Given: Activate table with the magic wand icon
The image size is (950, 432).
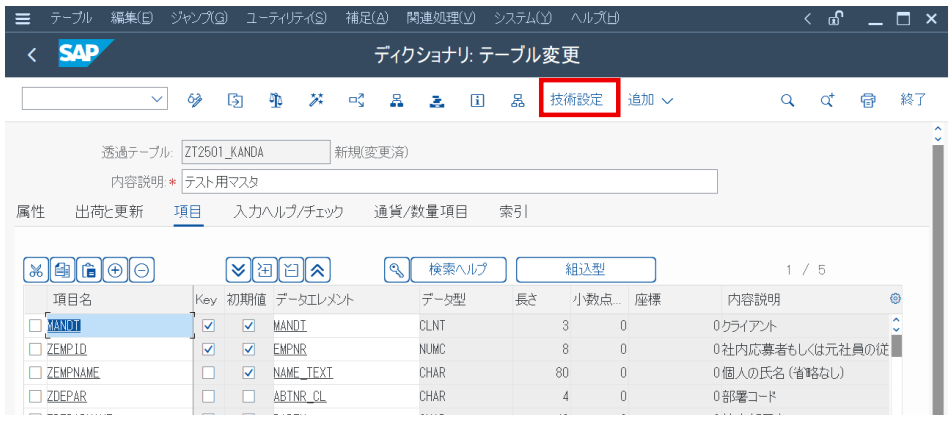Looking at the screenshot, I should pos(316,101).
